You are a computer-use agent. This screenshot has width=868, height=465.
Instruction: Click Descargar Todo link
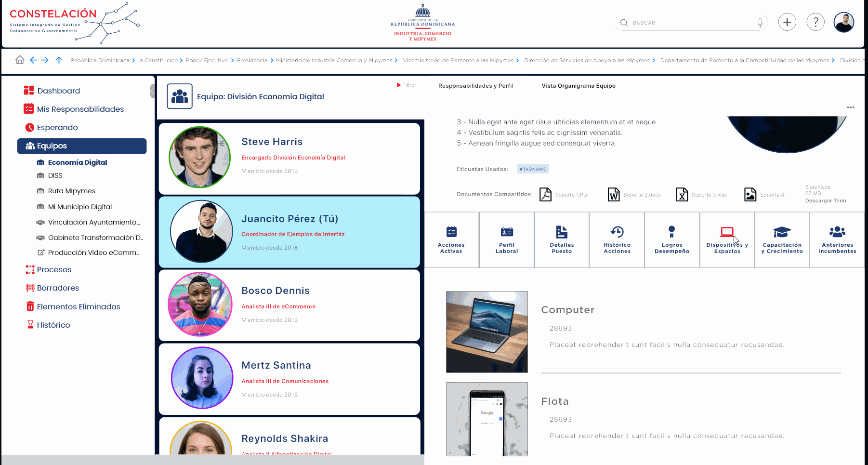point(825,200)
